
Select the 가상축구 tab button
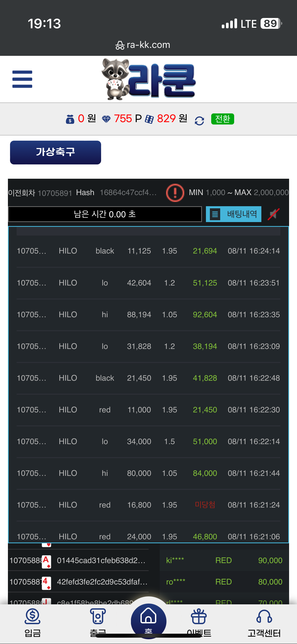point(55,152)
